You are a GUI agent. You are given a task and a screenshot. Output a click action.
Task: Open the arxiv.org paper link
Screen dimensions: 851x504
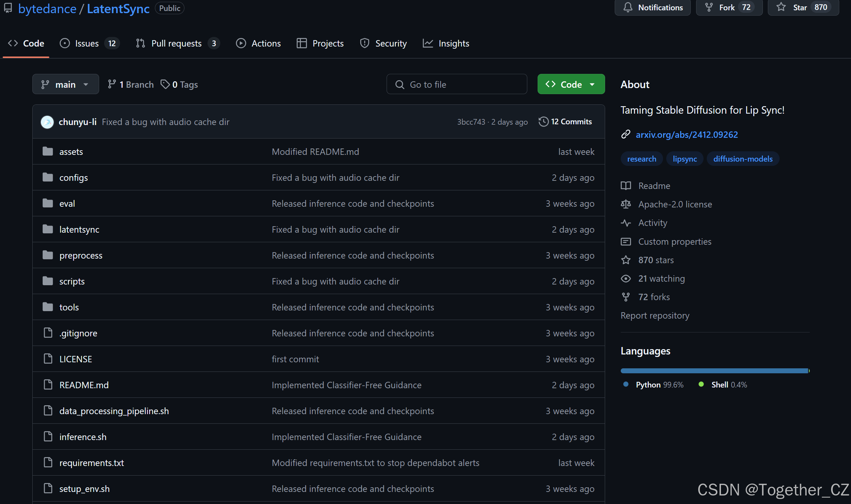686,135
